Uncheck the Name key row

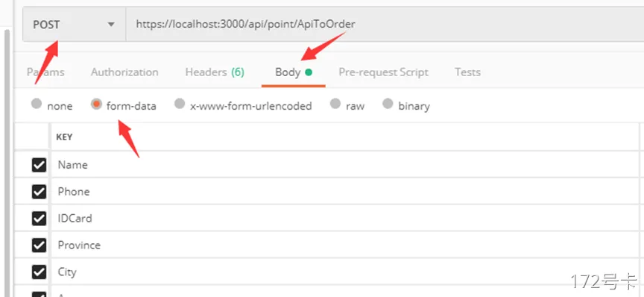[x=39, y=165]
